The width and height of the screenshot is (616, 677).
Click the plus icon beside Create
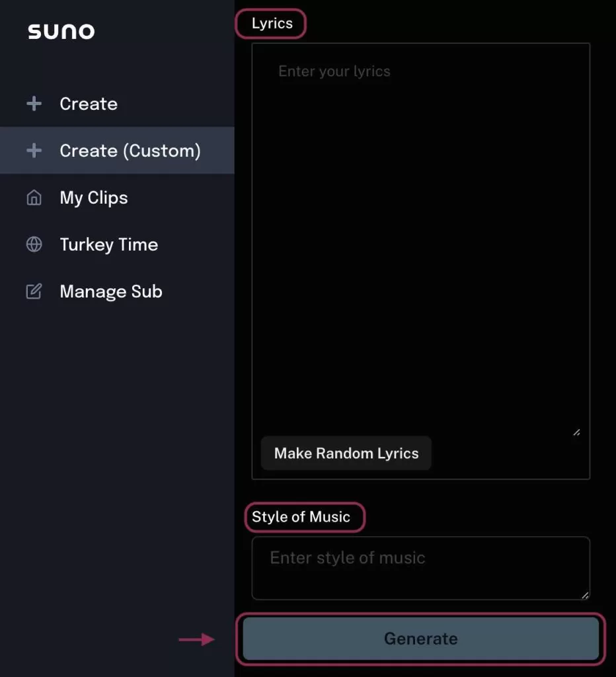(34, 104)
